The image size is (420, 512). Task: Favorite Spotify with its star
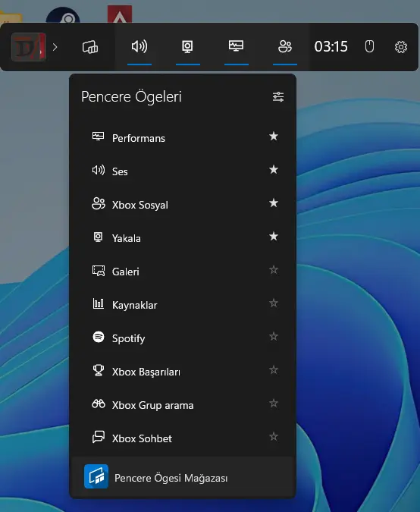274,336
